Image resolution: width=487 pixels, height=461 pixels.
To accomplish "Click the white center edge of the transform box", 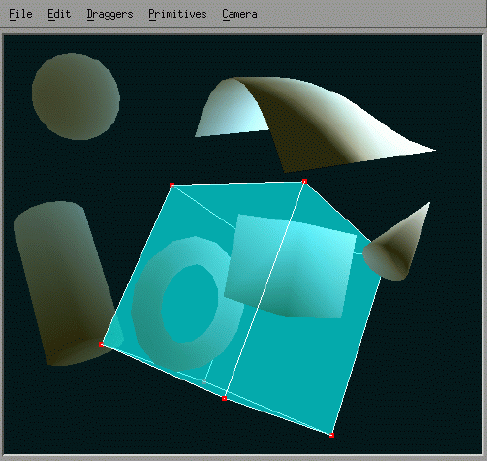I will pos(265,290).
